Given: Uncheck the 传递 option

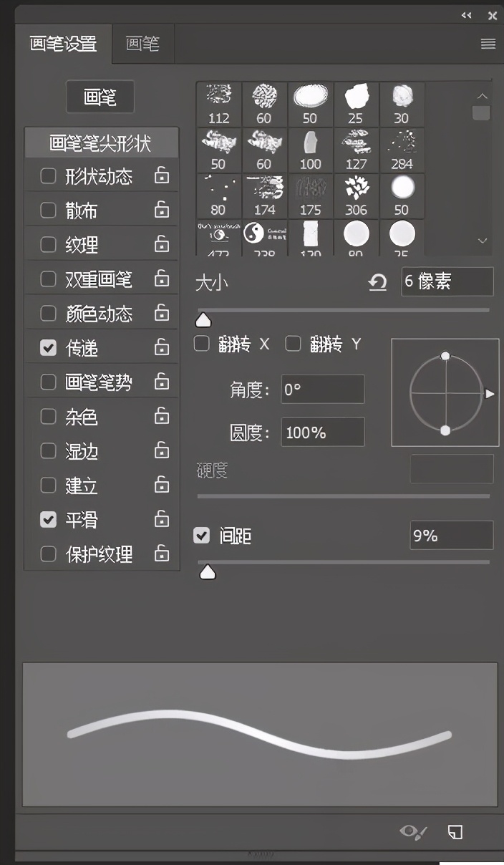Looking at the screenshot, I should [48, 348].
